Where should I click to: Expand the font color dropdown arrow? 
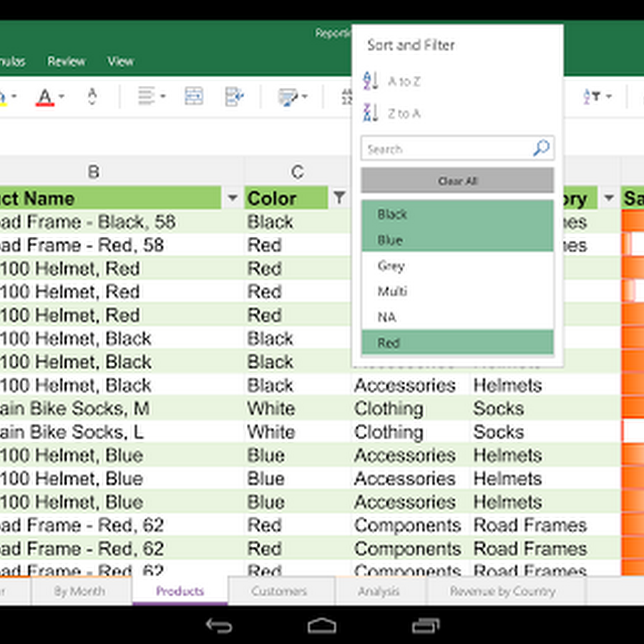[x=62, y=97]
